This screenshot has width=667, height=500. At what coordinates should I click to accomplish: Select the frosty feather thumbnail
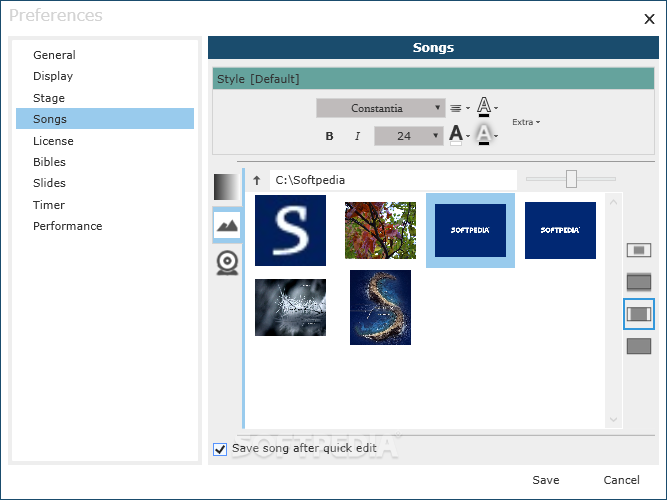(291, 307)
